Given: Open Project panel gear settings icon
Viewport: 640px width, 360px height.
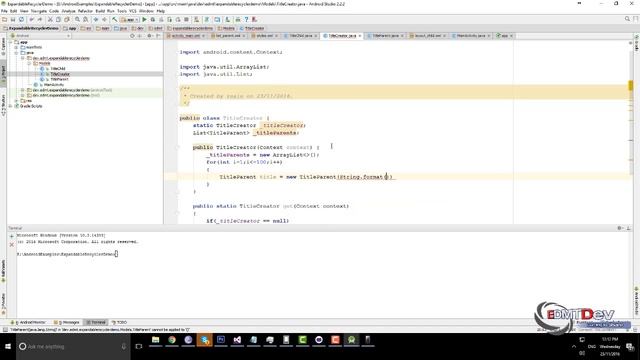Looking at the screenshot, I should point(149,36).
